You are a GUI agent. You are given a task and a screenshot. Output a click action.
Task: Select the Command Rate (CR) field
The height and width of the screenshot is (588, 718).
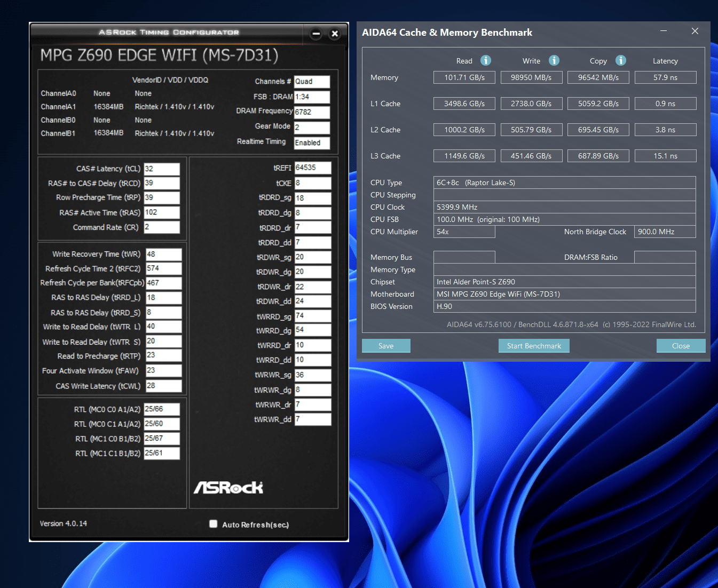pos(162,227)
